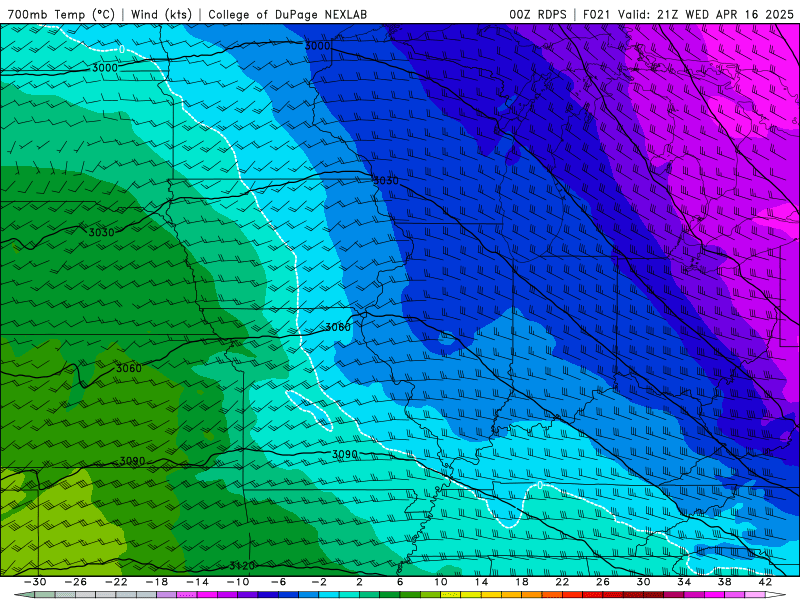Screen dimensions: 800x600
Task: Click the -14 temperature scale value
Action: click(197, 582)
